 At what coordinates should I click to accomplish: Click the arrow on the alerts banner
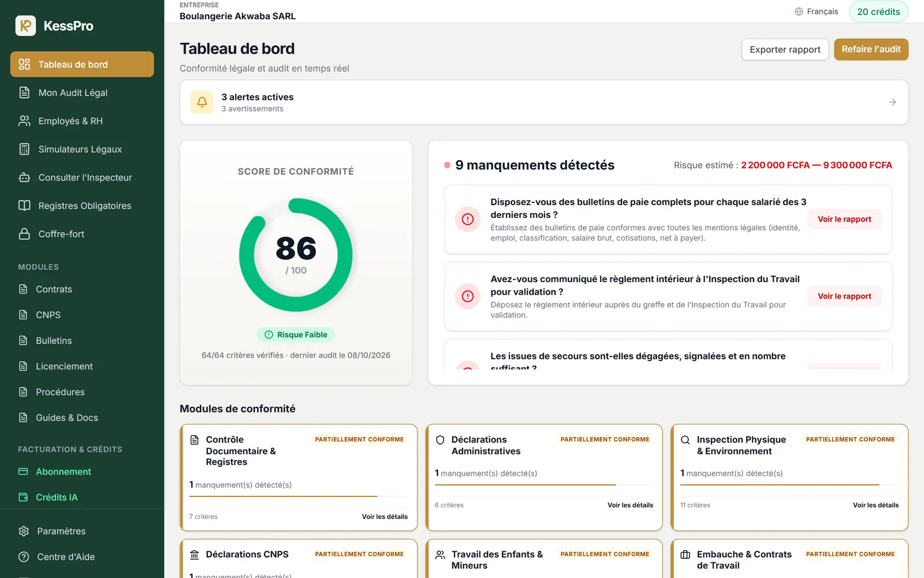[892, 102]
